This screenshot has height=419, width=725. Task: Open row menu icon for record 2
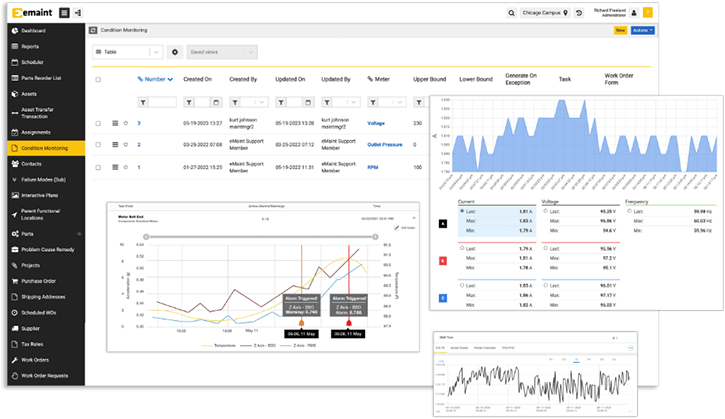point(115,144)
